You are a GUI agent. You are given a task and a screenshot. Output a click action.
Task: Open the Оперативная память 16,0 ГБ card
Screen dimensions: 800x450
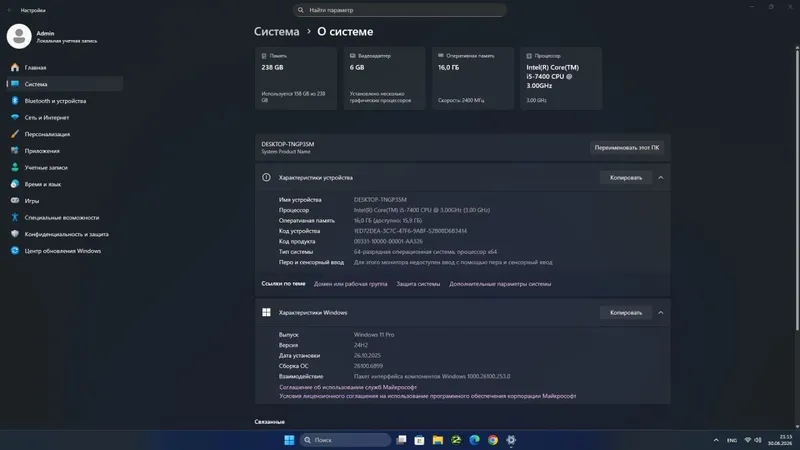click(472, 79)
